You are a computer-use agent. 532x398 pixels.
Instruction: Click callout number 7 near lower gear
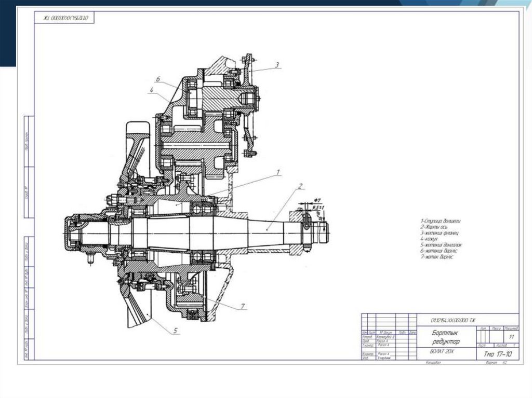pos(242,306)
